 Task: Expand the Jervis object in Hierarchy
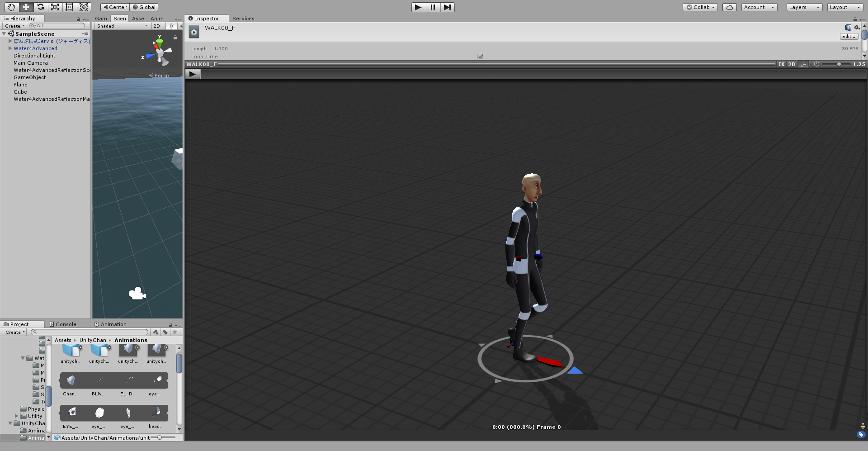pos(10,41)
